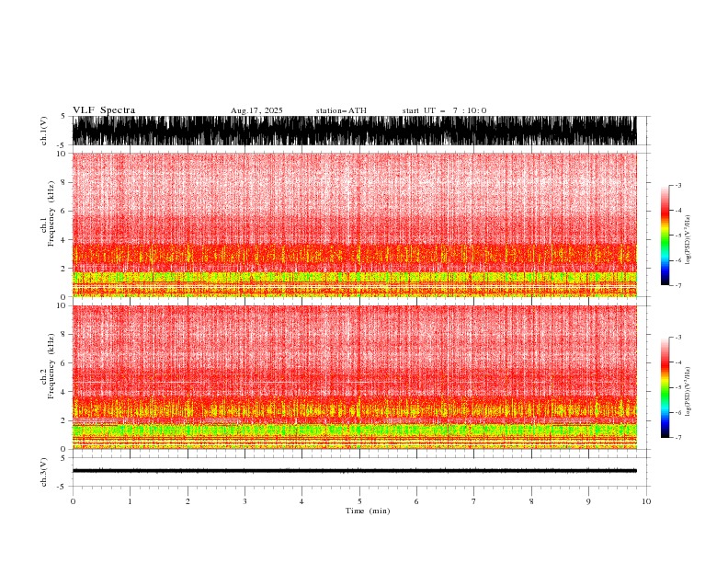
Task: Click ch.1 frequency tick label "2"
Action: tap(63, 269)
